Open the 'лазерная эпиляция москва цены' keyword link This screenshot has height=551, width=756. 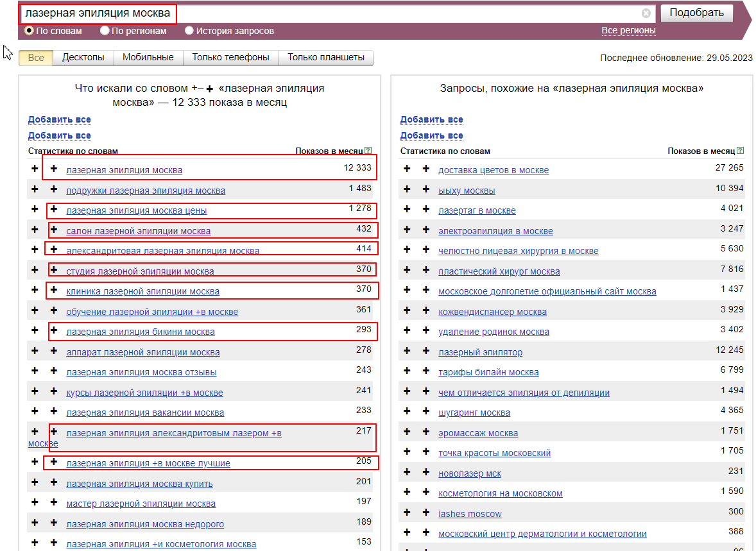coord(137,210)
